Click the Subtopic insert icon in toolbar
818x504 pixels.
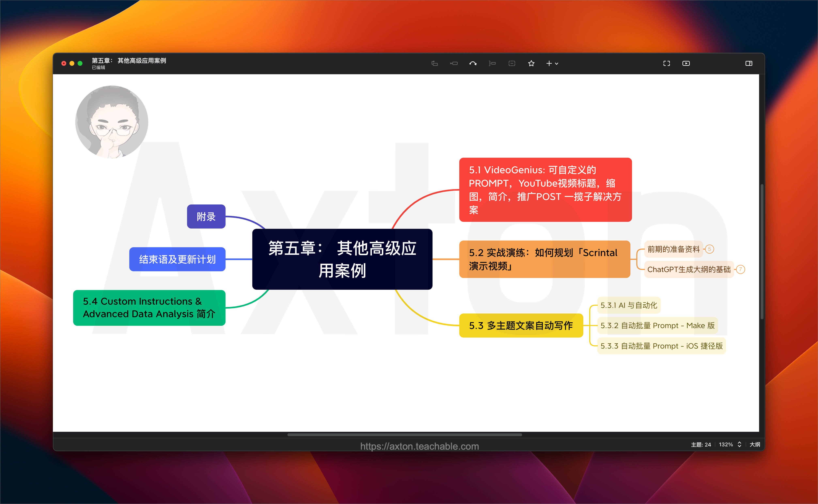tap(454, 63)
